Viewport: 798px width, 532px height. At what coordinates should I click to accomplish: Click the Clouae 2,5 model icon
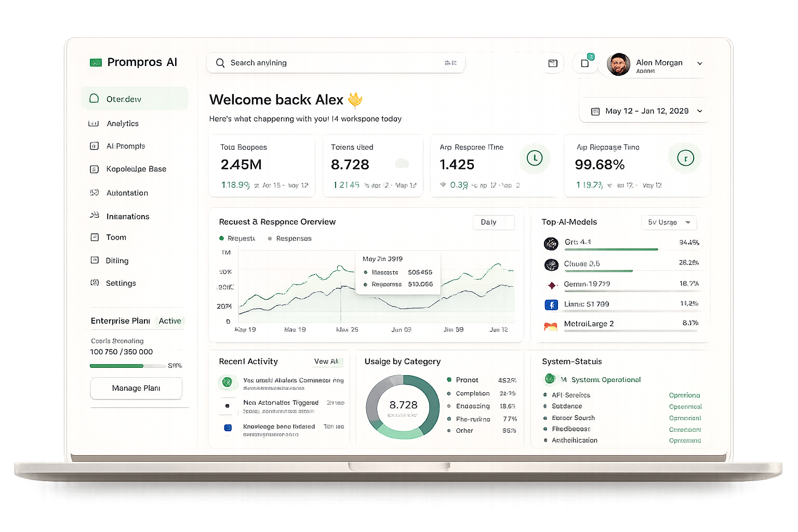tap(551, 265)
